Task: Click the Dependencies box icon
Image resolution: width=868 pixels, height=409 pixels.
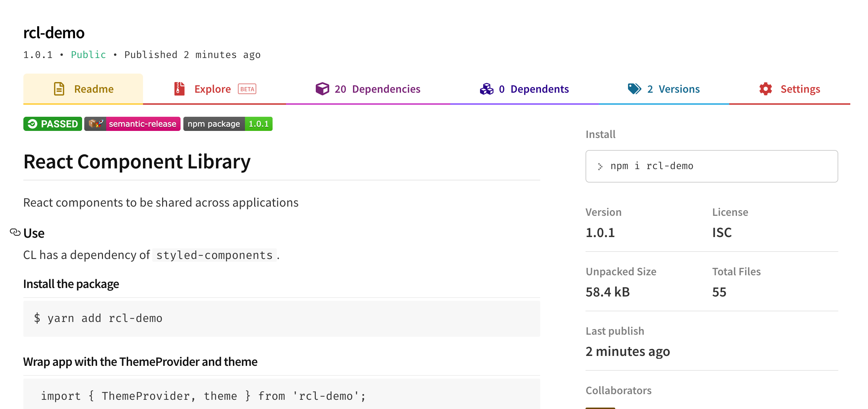Action: (322, 89)
